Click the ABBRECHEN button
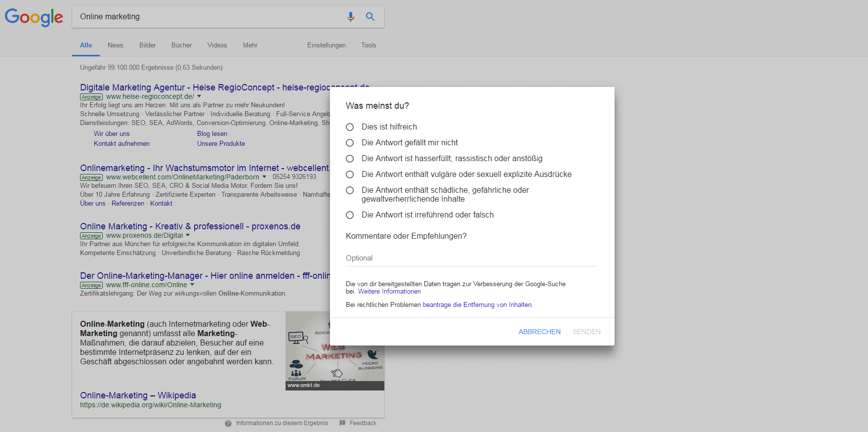This screenshot has height=432, width=868. 539,332
